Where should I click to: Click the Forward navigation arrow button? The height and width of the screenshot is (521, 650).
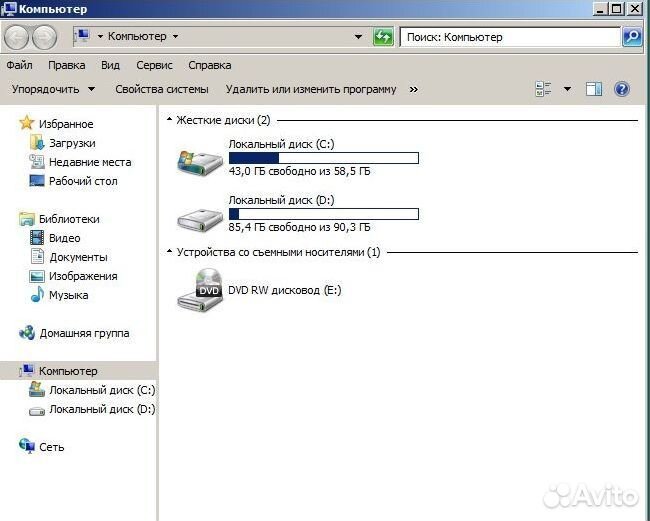44,37
